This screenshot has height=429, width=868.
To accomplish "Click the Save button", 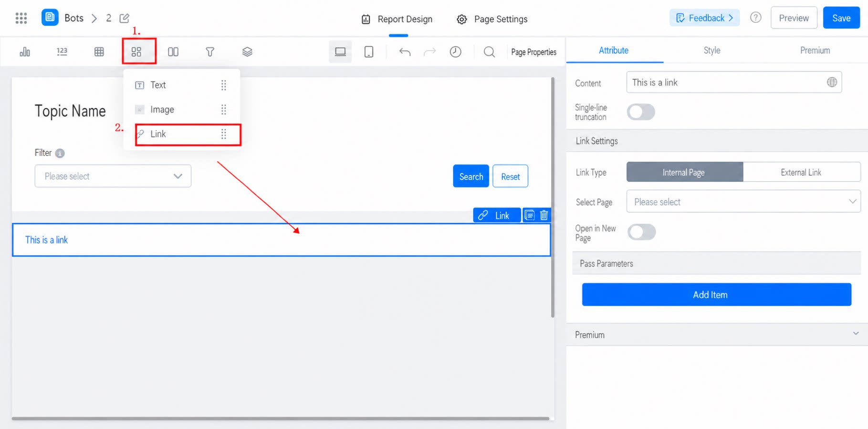I will (841, 18).
